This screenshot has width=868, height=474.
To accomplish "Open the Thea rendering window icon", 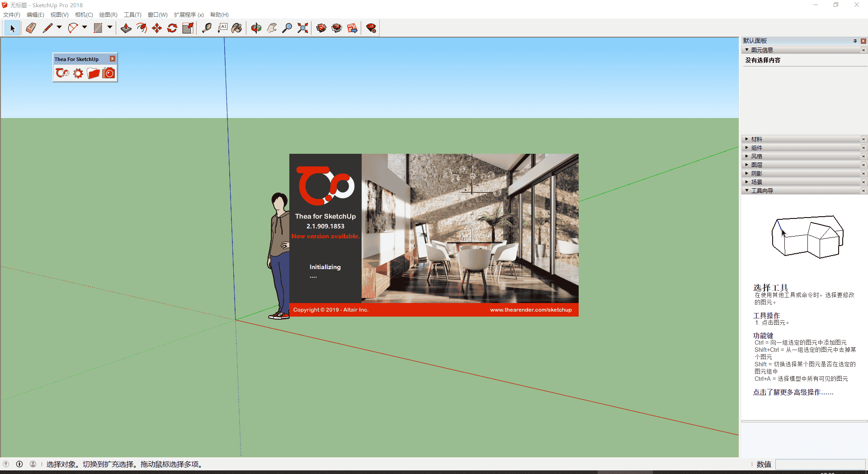I will pyautogui.click(x=62, y=73).
